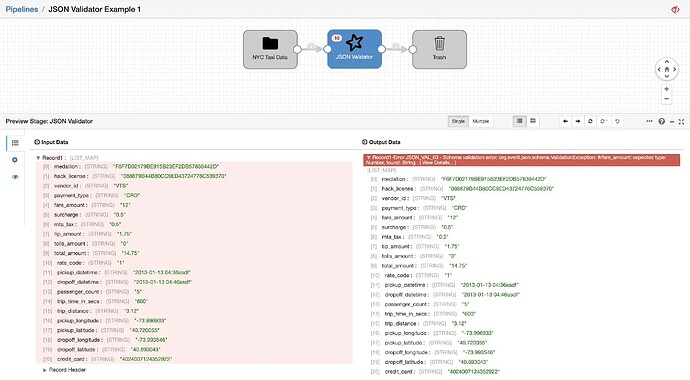Click the error count badge on JSON Validator
This screenshot has height=380, width=690.
click(337, 38)
